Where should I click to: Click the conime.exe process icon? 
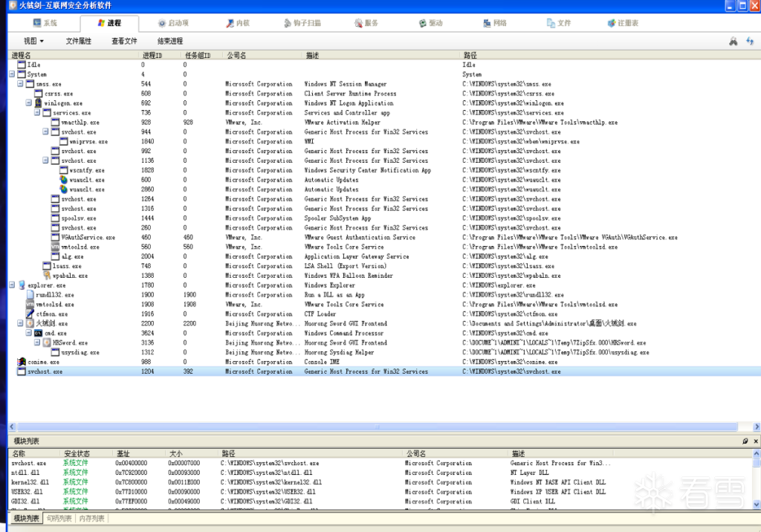point(22,362)
